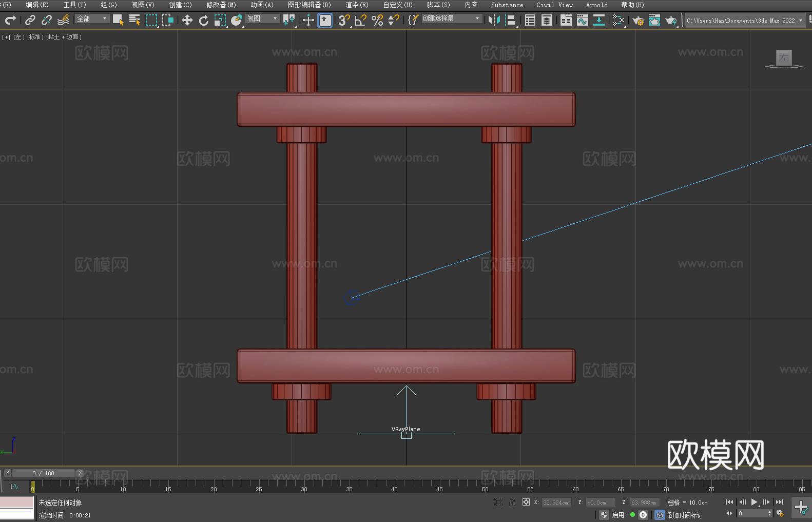Expand the 创建选择集 named selection dropdown

[452, 18]
